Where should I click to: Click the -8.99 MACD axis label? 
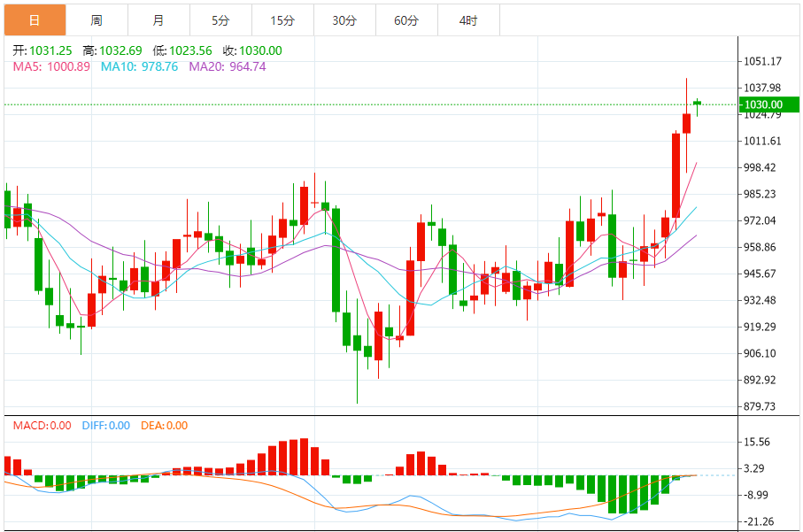click(x=755, y=495)
